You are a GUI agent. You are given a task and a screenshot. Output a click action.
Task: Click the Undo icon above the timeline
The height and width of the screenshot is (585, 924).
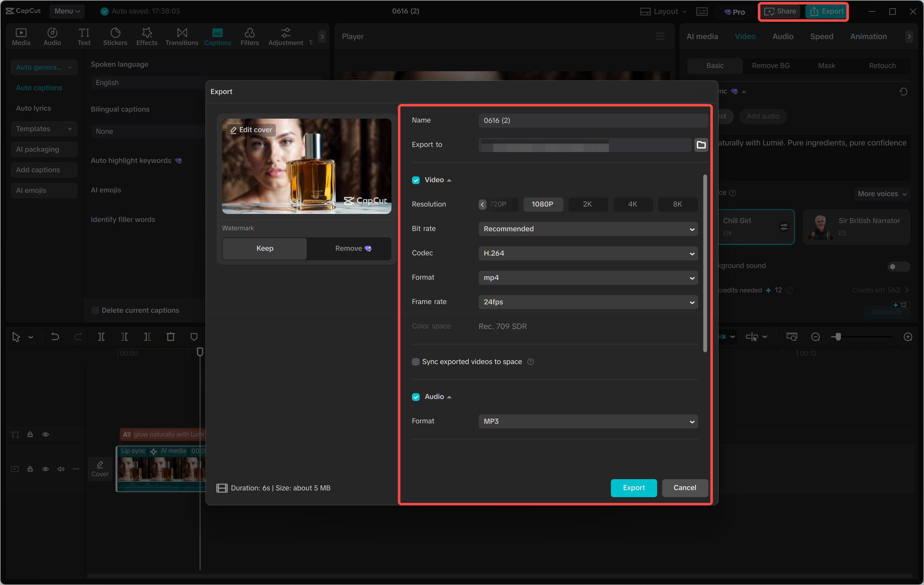[55, 336]
